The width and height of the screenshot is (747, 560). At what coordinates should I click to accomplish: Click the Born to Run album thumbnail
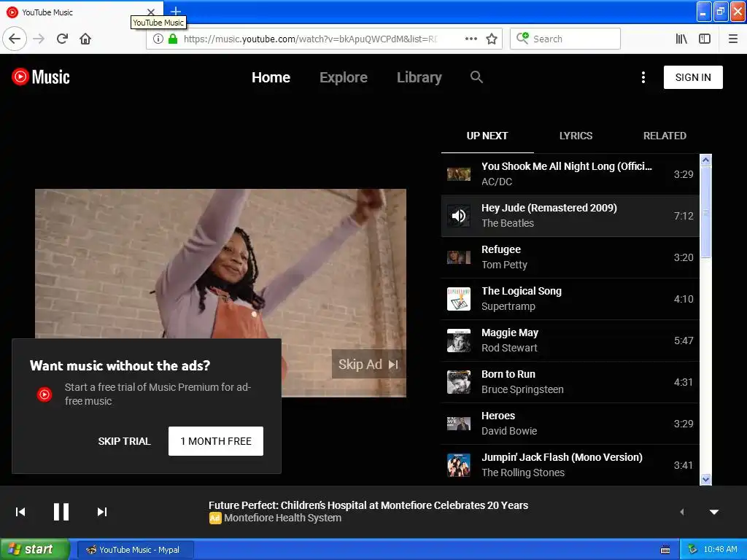pyautogui.click(x=459, y=382)
